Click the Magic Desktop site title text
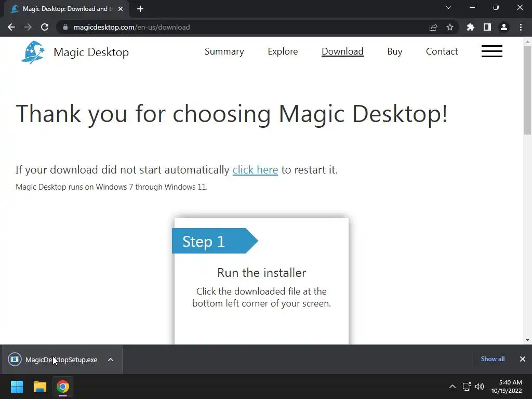 pos(91,52)
